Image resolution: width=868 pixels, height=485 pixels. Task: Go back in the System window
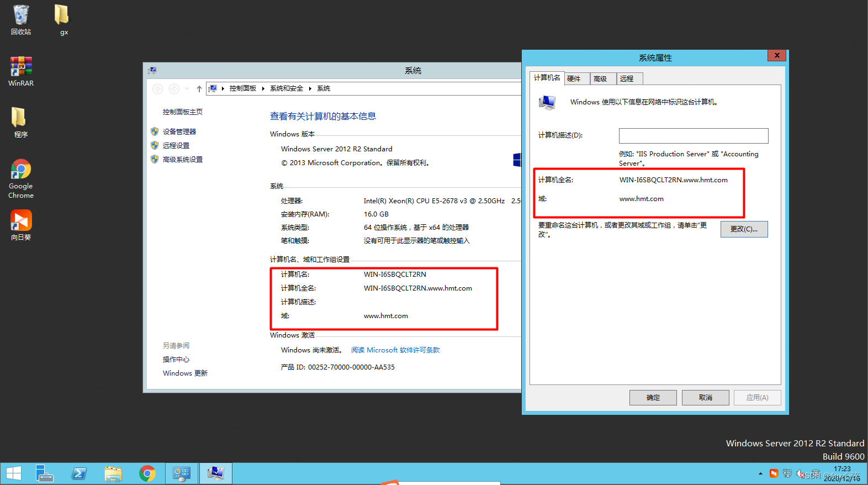pos(158,88)
